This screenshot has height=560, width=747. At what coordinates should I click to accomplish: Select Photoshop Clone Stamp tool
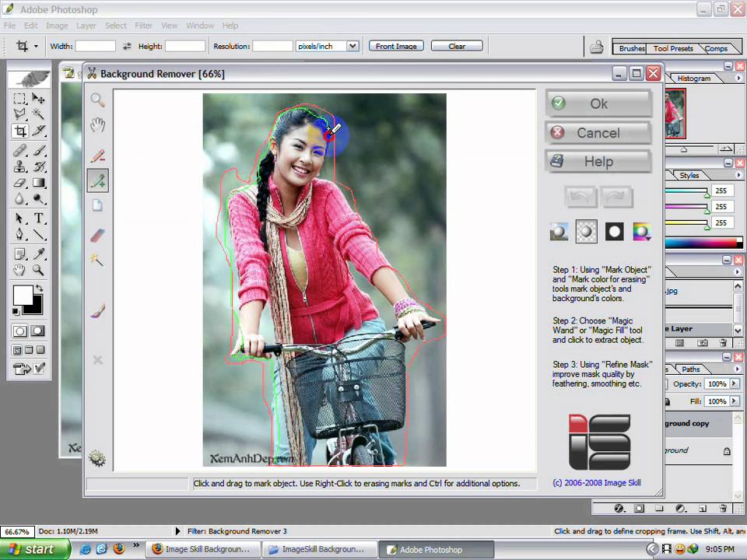[19, 166]
